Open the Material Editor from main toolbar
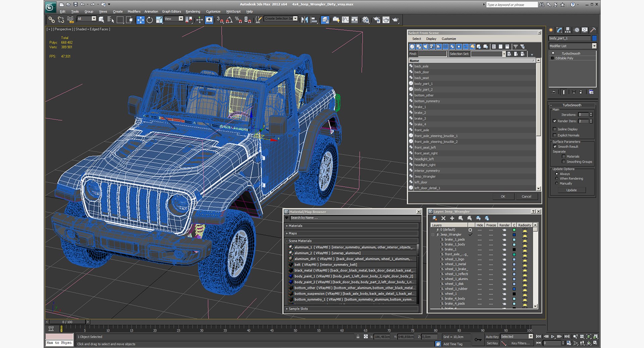 (366, 20)
